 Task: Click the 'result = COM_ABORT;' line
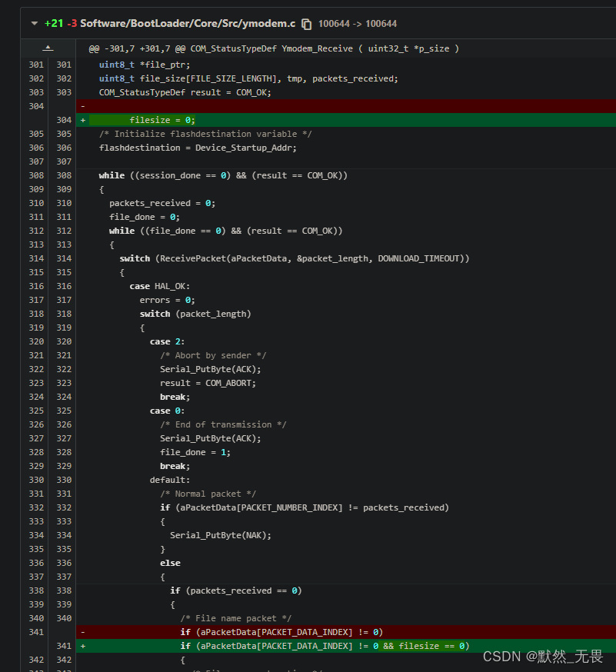[208, 383]
